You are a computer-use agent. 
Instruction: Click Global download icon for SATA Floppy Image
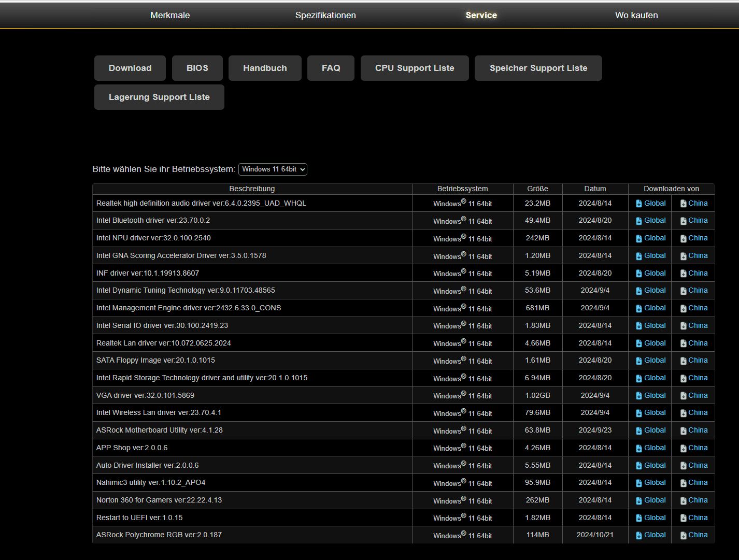click(x=639, y=361)
